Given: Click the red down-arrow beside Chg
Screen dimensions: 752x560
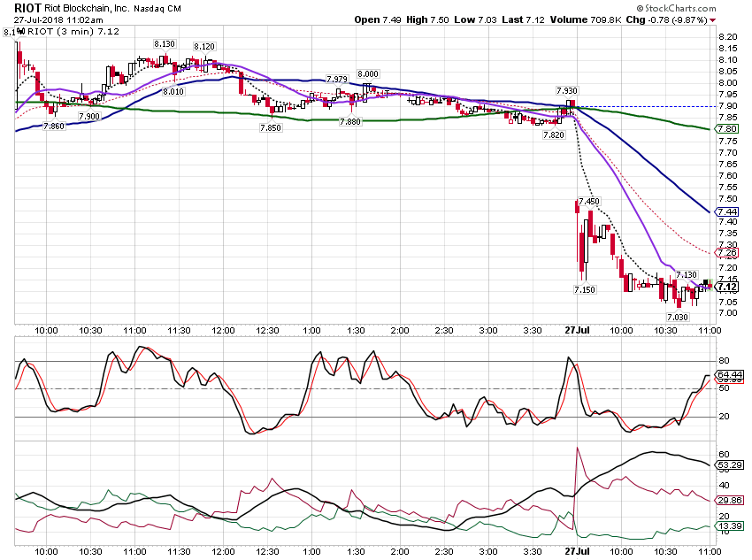Looking at the screenshot, I should coord(713,20).
